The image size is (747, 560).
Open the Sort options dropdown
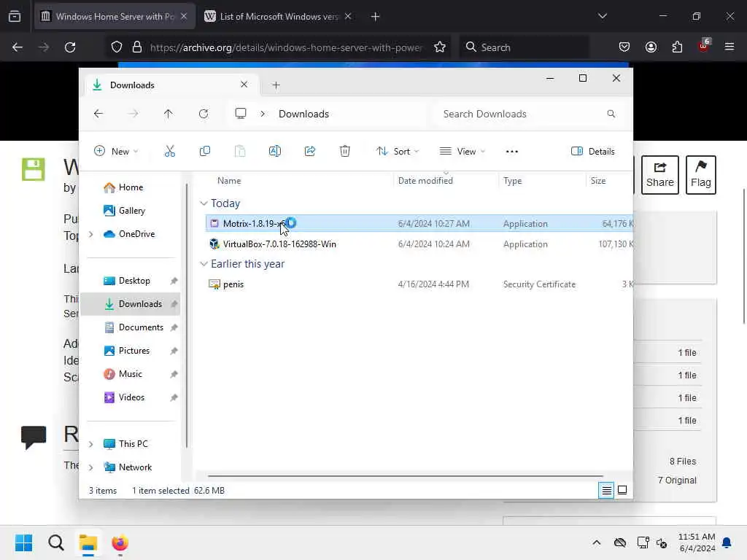pyautogui.click(x=398, y=152)
